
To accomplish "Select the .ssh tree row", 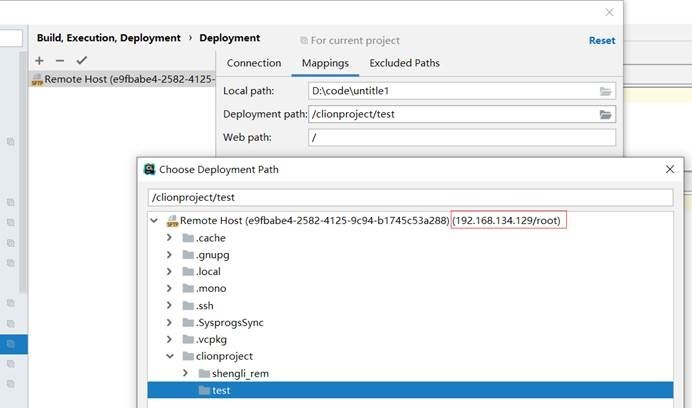I will pos(410,306).
